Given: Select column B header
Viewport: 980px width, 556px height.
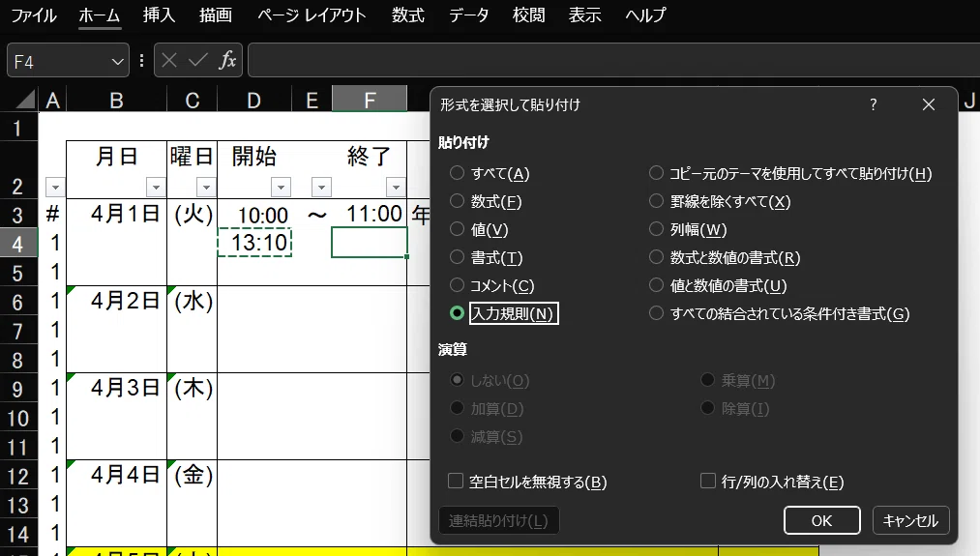Looking at the screenshot, I should [116, 100].
